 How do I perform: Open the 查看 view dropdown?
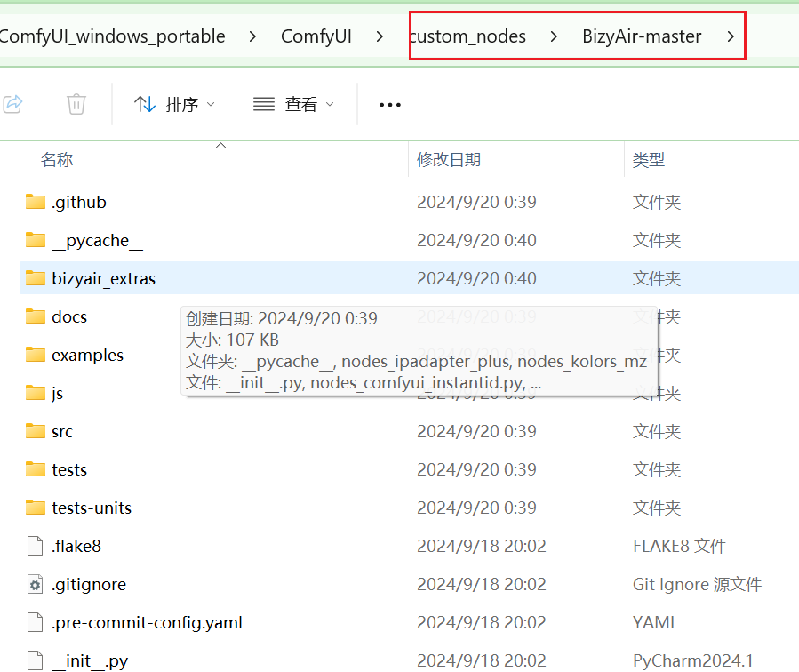pos(293,104)
